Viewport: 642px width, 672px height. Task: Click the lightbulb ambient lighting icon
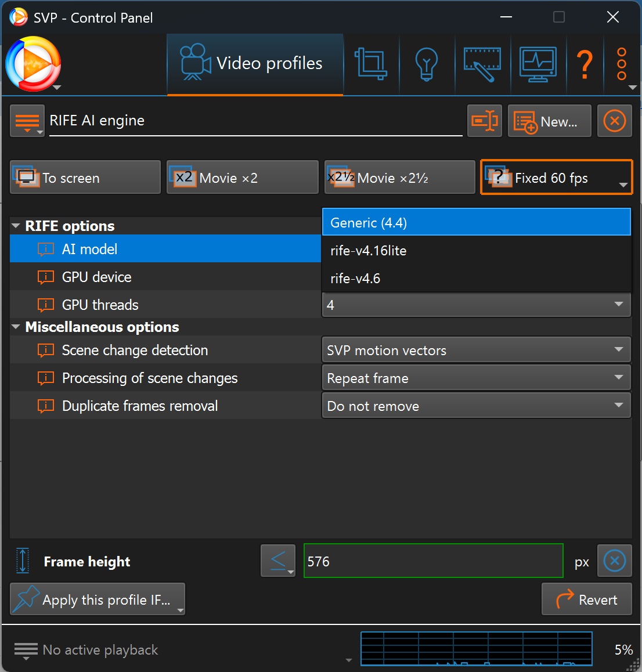427,64
